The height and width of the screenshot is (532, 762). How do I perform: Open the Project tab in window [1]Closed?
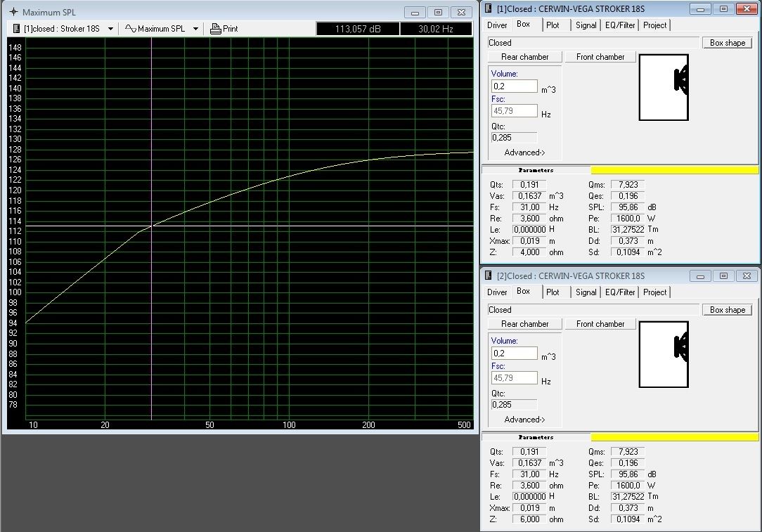click(x=654, y=25)
